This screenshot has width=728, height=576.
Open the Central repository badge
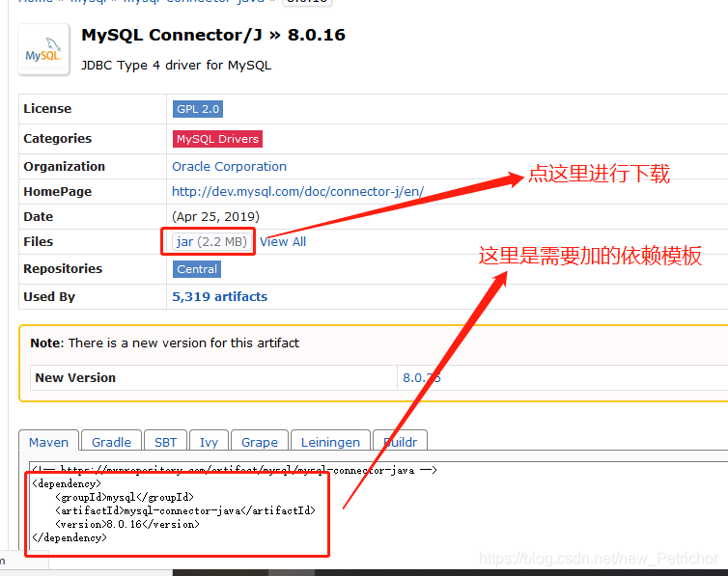pyautogui.click(x=197, y=269)
